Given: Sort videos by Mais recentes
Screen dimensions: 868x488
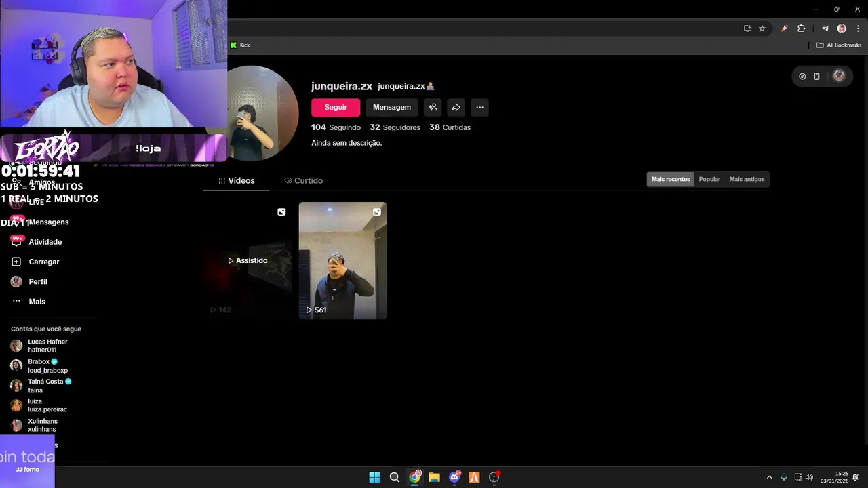Looking at the screenshot, I should (x=671, y=179).
